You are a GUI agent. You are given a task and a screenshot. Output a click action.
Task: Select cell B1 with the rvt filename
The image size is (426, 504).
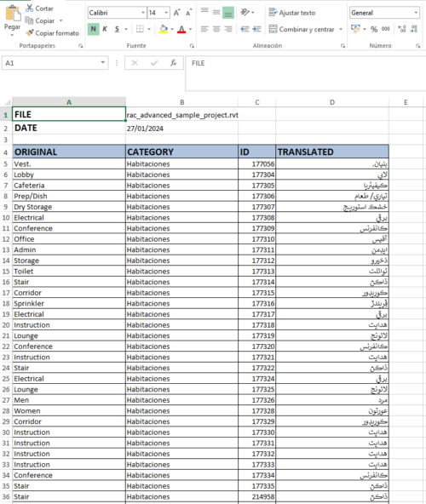[182, 115]
